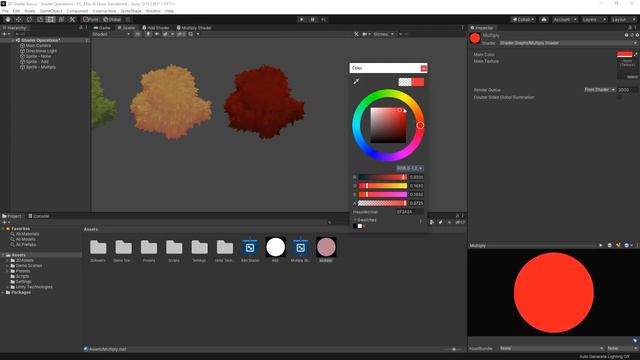Click the Project panel create plus button
The height and width of the screenshot is (360, 640).
(5, 222)
